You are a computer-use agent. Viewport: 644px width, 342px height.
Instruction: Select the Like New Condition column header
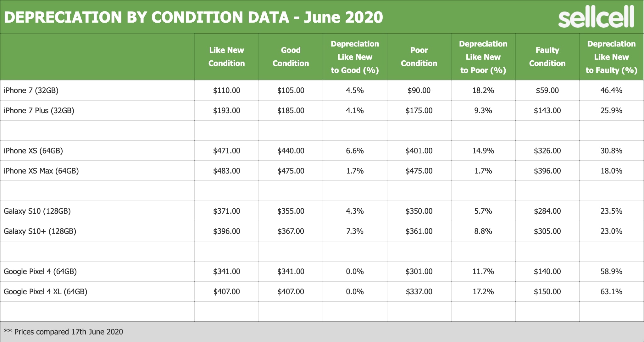[226, 57]
